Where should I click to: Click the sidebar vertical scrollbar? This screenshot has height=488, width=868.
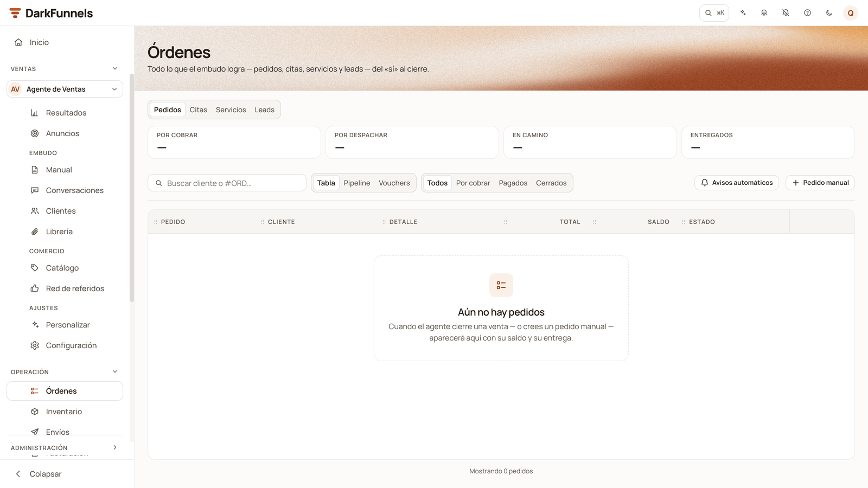[132, 188]
